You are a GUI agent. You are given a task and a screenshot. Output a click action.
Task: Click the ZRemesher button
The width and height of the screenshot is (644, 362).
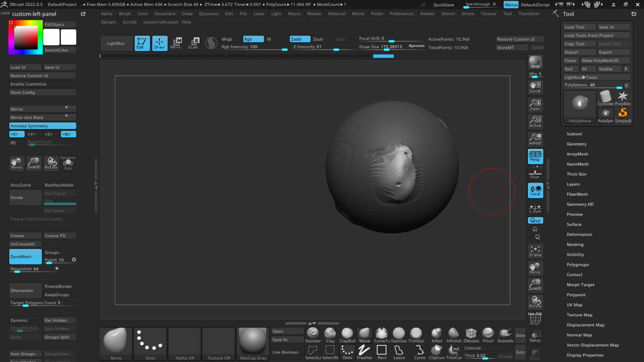click(25, 291)
